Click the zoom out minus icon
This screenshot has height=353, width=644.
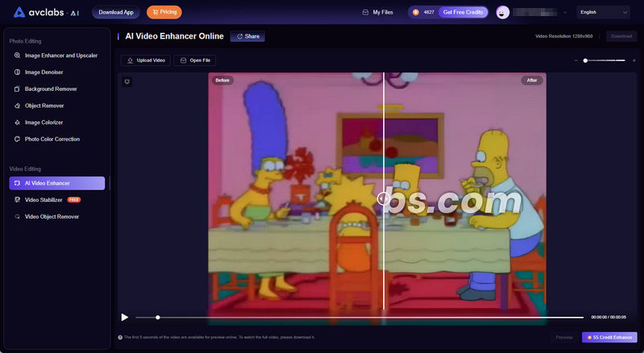(576, 60)
